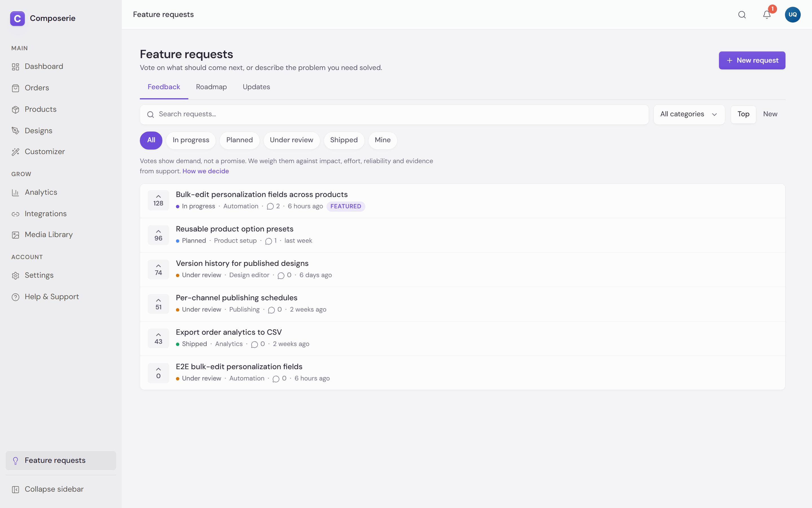Open Help & Support in sidebar
812x508 pixels.
(61, 297)
